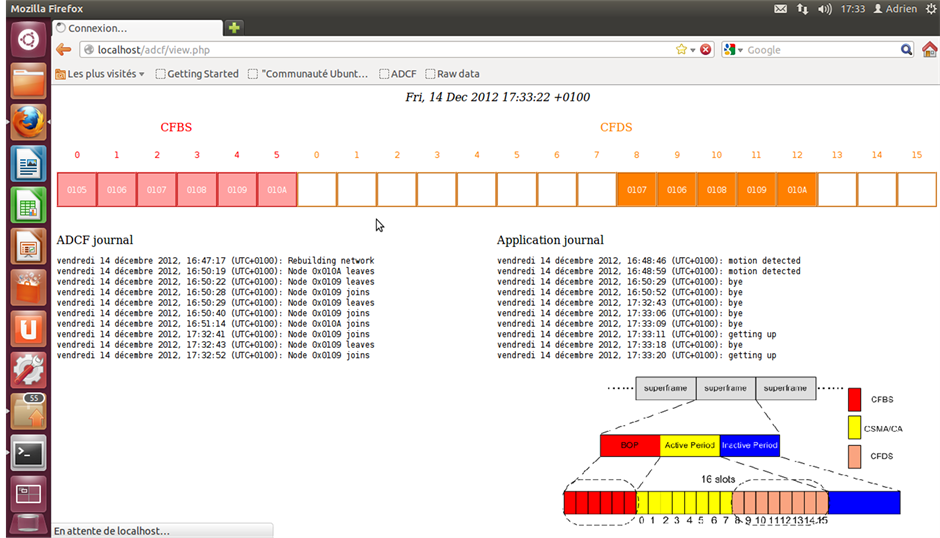Screen dimensions: 940x538
Task: Open the Google search engine dropdown
Action: [x=734, y=49]
